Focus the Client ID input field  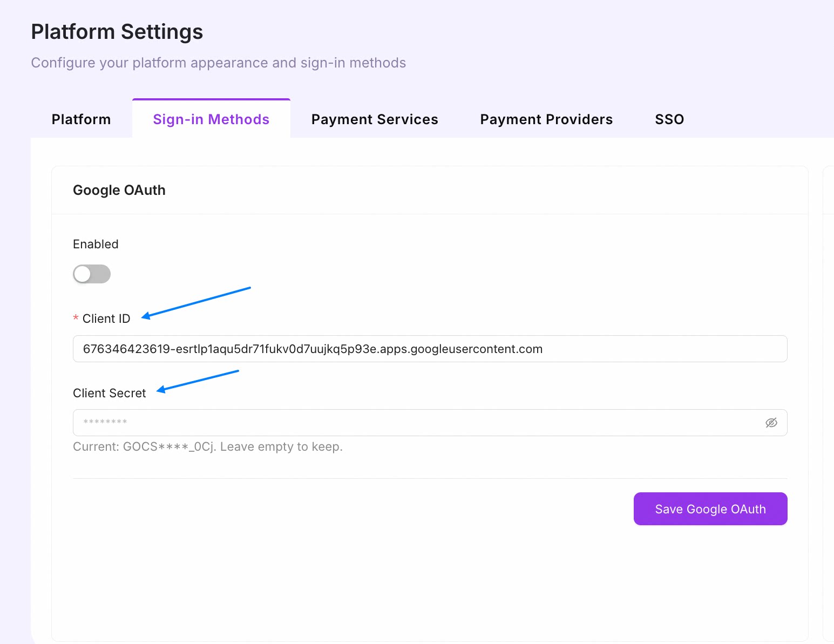(x=430, y=349)
